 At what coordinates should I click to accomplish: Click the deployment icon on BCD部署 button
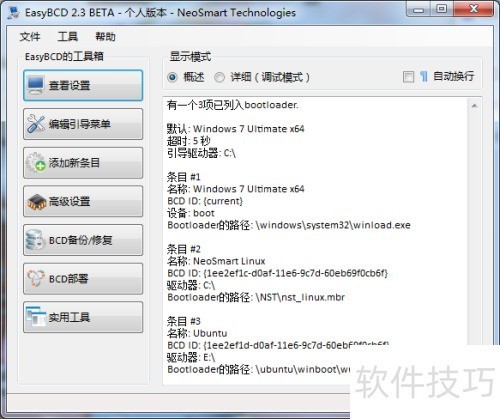pyautogui.click(x=36, y=278)
